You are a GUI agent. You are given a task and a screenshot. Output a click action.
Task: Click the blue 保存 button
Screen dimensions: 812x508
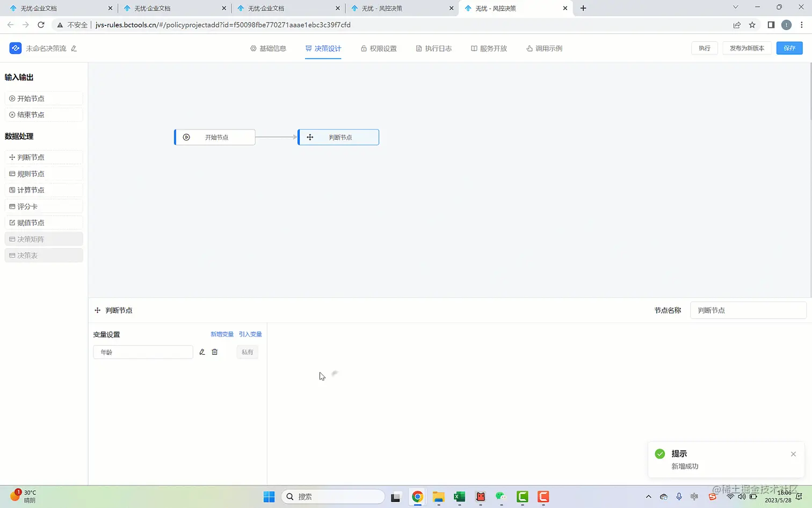(x=789, y=48)
